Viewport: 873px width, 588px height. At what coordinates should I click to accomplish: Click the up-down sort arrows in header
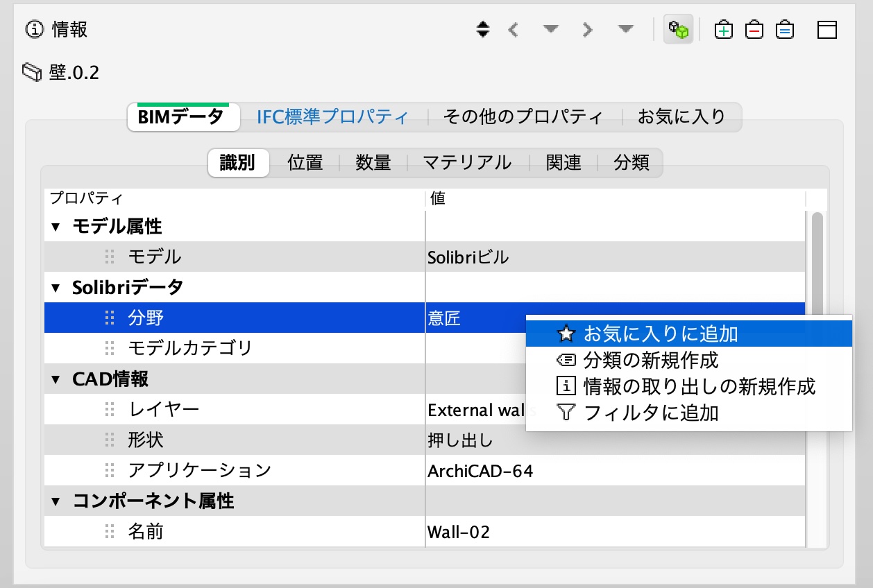pos(483,30)
